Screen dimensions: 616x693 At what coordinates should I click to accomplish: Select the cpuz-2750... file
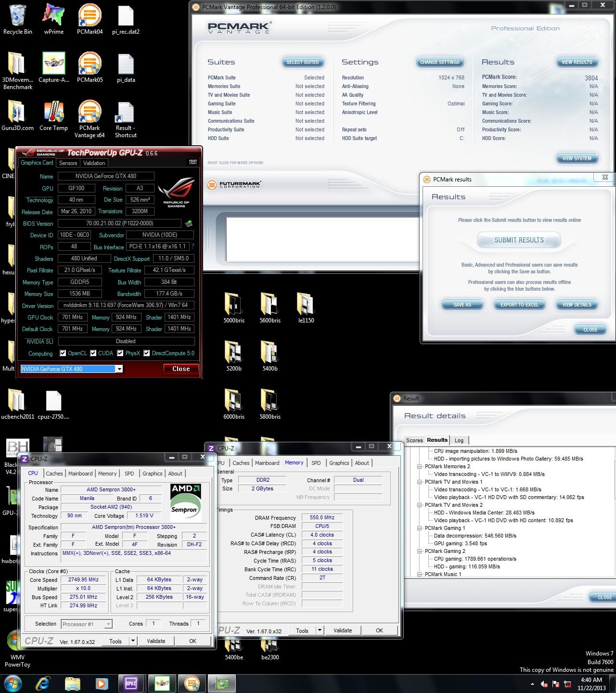[x=54, y=404]
